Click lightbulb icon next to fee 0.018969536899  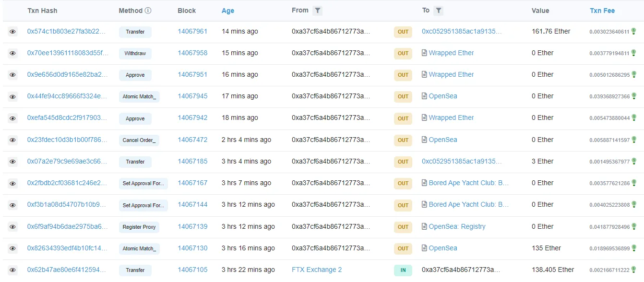(633, 248)
